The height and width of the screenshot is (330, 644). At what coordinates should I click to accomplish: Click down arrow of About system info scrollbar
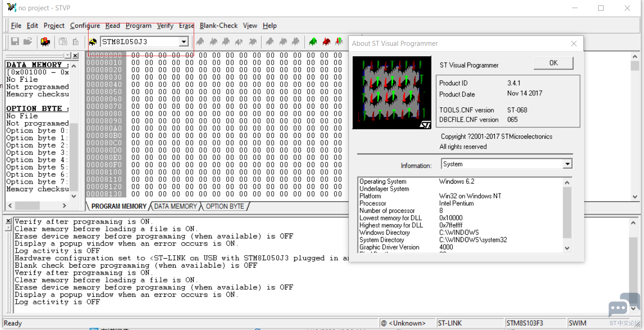coord(567,247)
